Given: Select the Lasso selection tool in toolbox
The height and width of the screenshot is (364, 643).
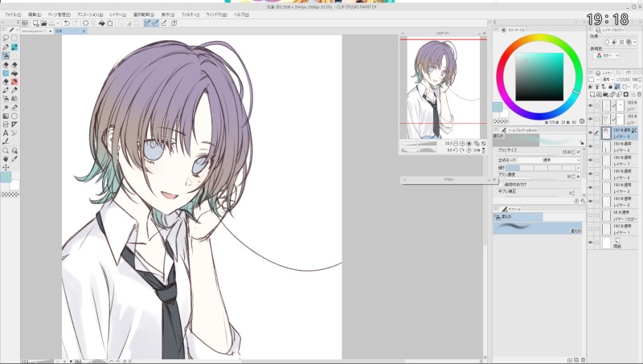Looking at the screenshot, I should coord(6,38).
